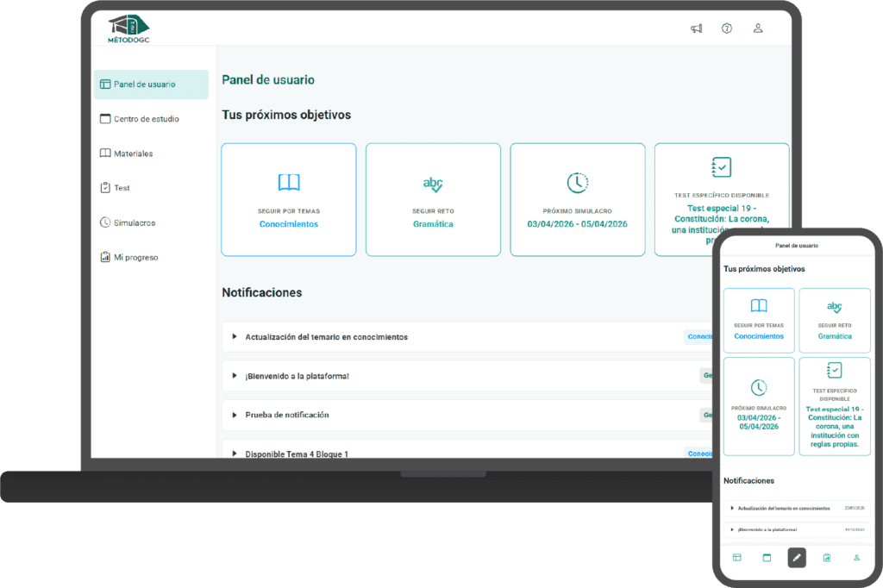Click the megaphone announcements icon in the header
This screenshot has height=588, width=883.
pos(696,28)
